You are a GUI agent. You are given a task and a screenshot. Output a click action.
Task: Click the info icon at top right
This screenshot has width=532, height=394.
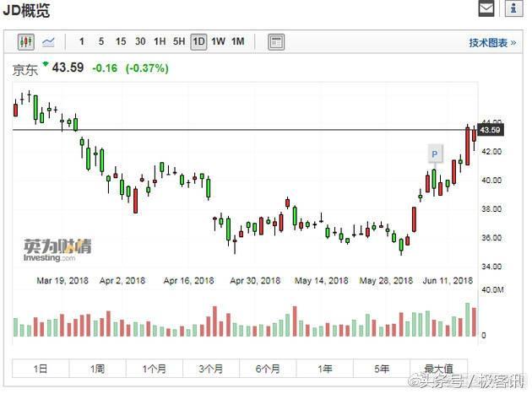(x=513, y=8)
